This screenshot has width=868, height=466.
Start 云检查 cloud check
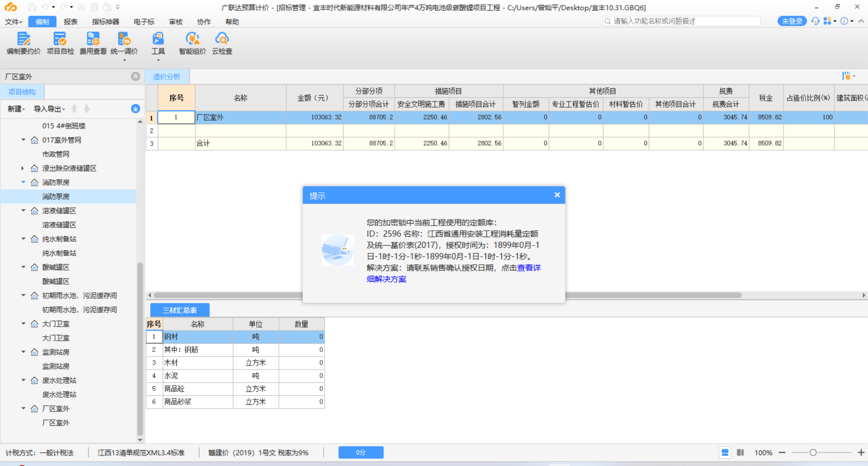click(x=222, y=43)
